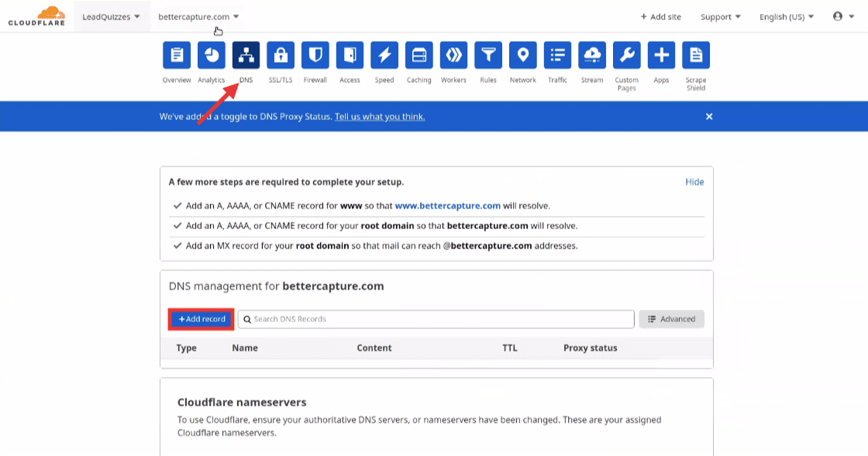Open the Overview section icon
Image resolution: width=868 pixels, height=456 pixels.
[x=177, y=55]
